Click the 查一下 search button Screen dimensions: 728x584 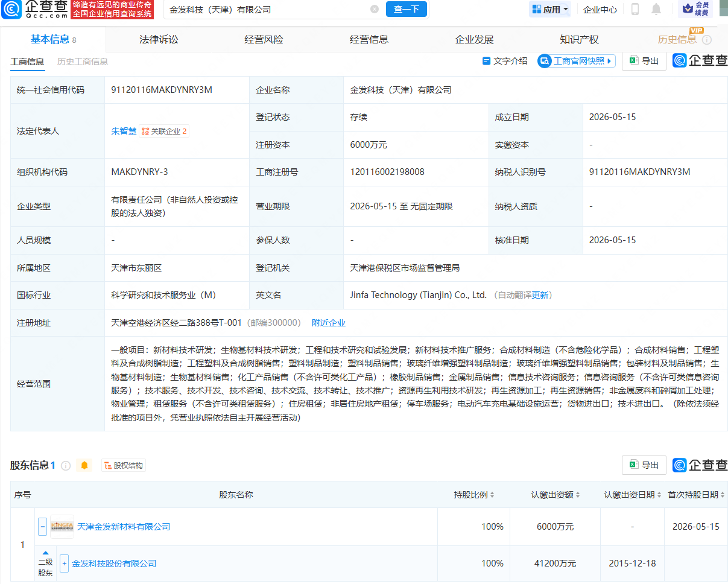[406, 9]
